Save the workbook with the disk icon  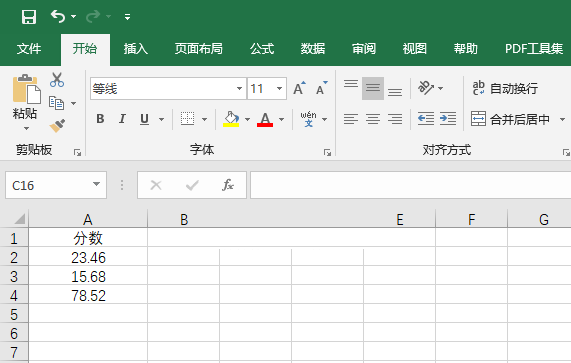tap(29, 17)
